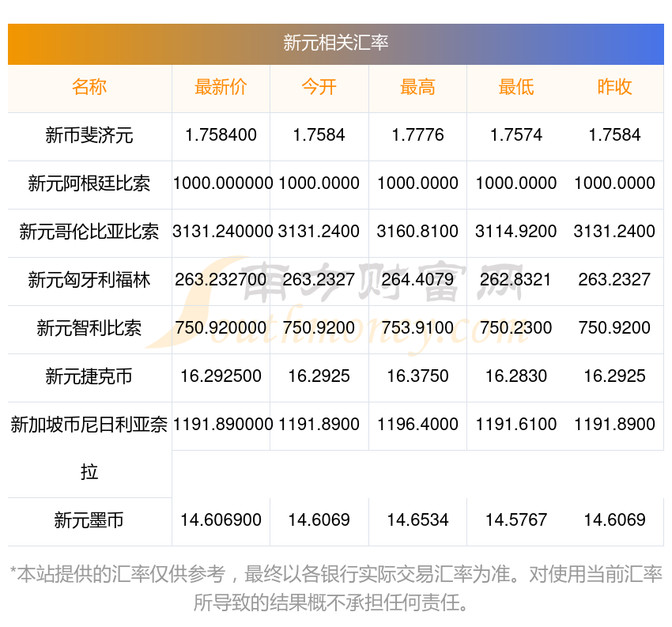
Task: Click the row name 新元阿根廷比索
Action: (x=89, y=183)
